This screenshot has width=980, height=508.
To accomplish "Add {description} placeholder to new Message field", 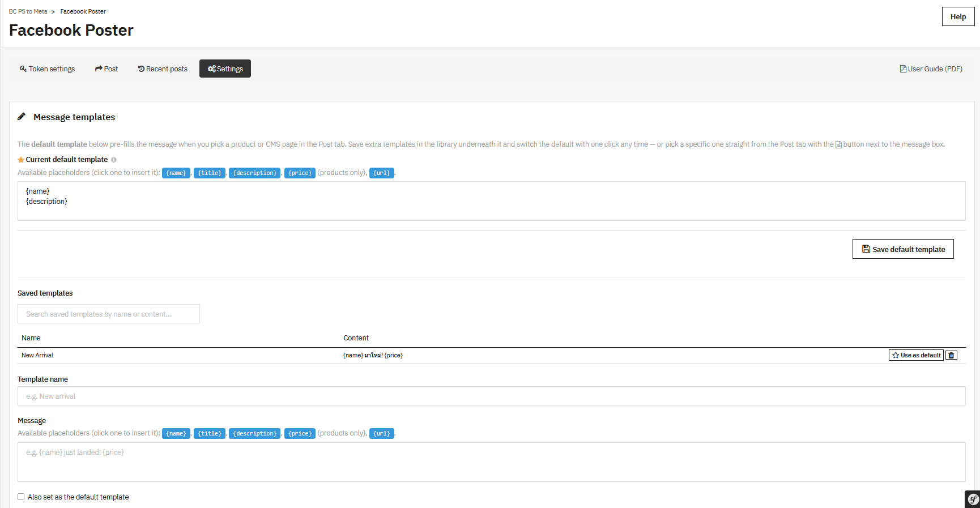I will pyautogui.click(x=255, y=433).
